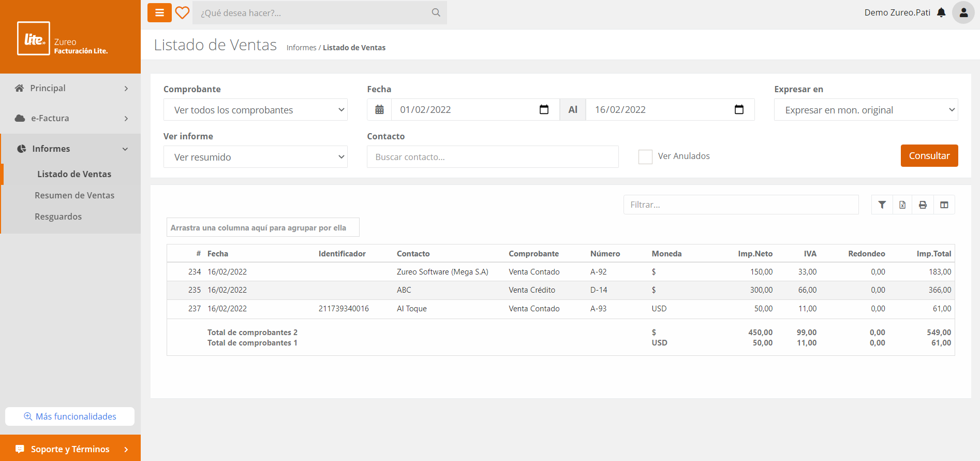Export the sales list to Excel
Image resolution: width=980 pixels, height=461 pixels.
tap(902, 205)
